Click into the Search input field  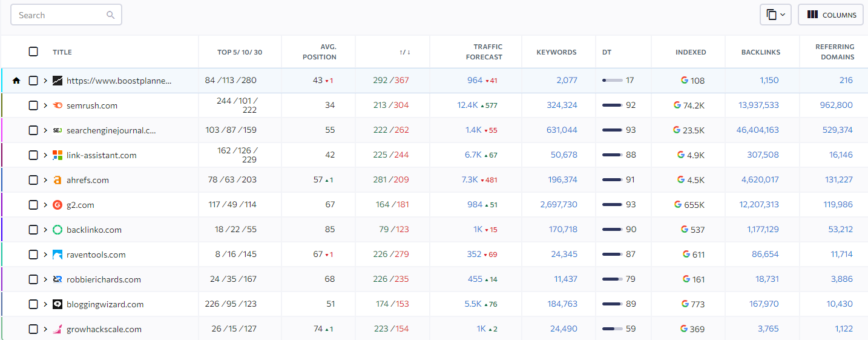(61, 15)
